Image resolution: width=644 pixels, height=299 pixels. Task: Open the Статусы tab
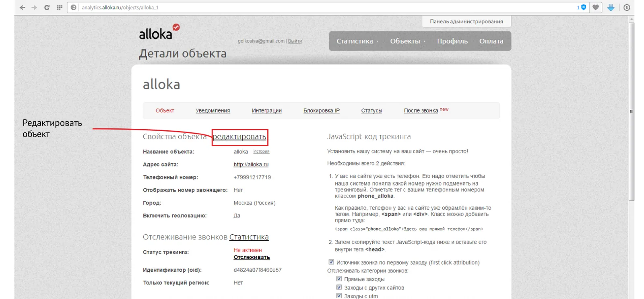pyautogui.click(x=372, y=110)
